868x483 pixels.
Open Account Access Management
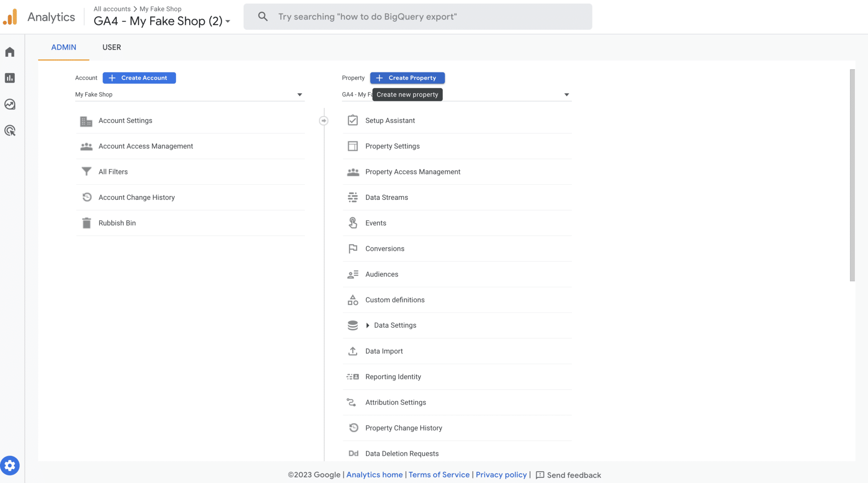190,146
